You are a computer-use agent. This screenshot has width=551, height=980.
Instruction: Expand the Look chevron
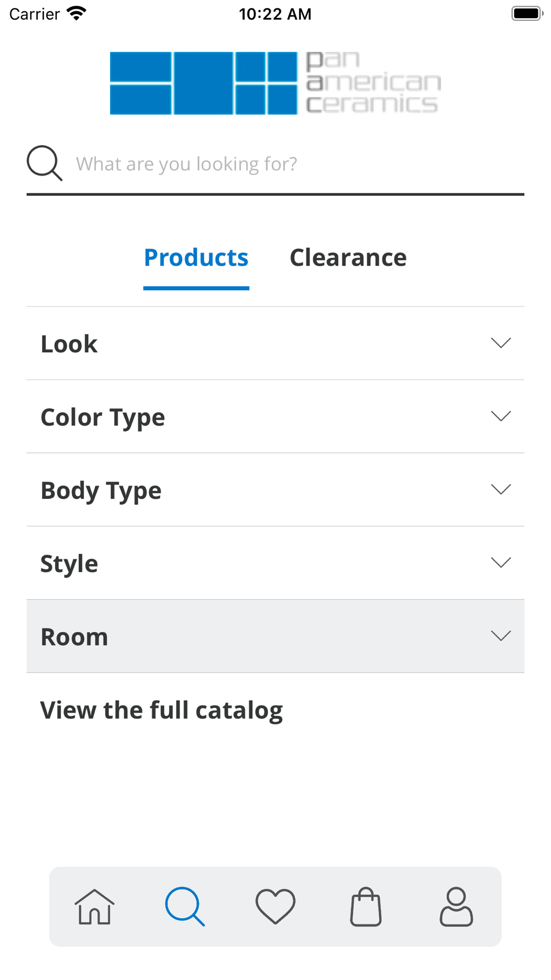(501, 343)
